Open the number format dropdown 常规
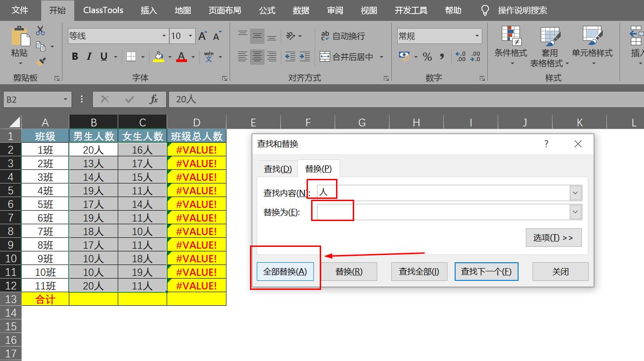Image resolution: width=644 pixels, height=361 pixels. [x=477, y=36]
